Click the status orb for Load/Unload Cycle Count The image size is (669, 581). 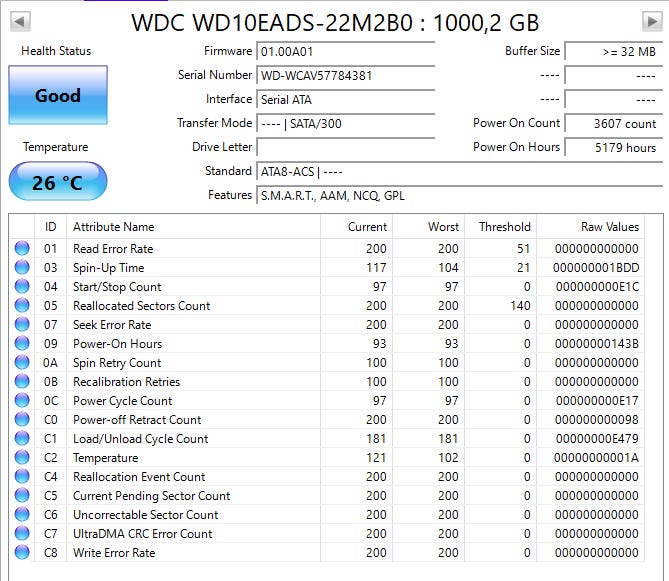22,438
